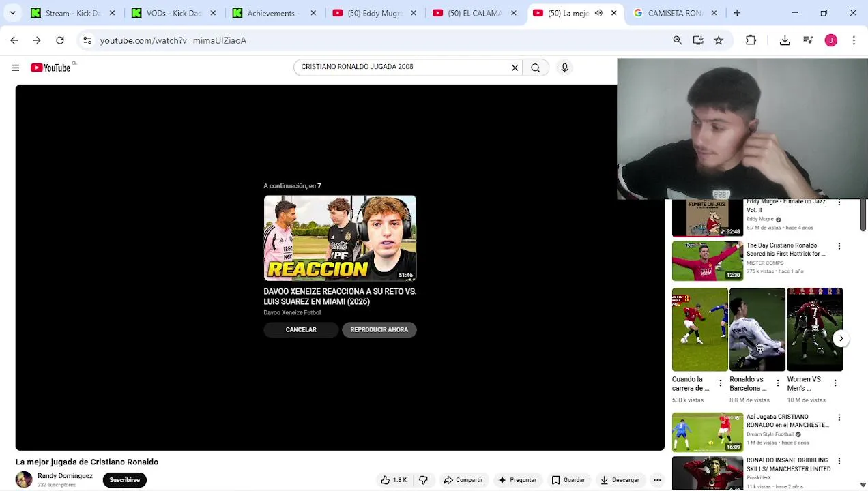Close the Stream - Kick tab
Image resolution: width=868 pixels, height=491 pixels.
coord(113,13)
